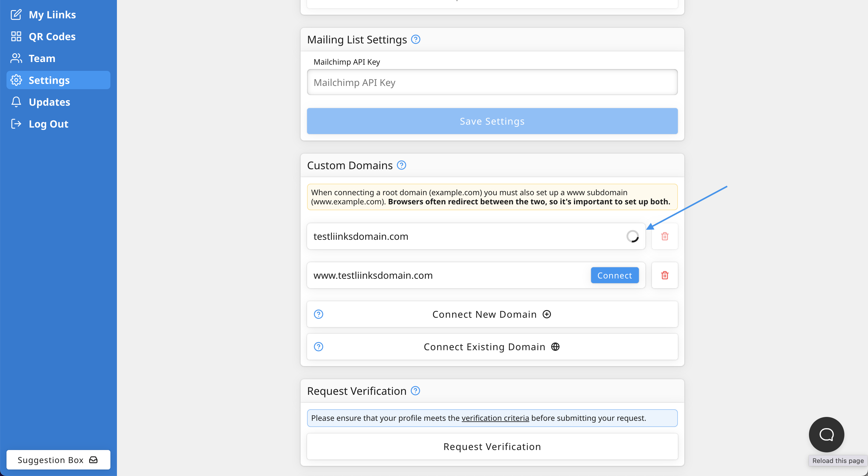Go to QR Codes page
The height and width of the screenshot is (476, 868).
(52, 36)
